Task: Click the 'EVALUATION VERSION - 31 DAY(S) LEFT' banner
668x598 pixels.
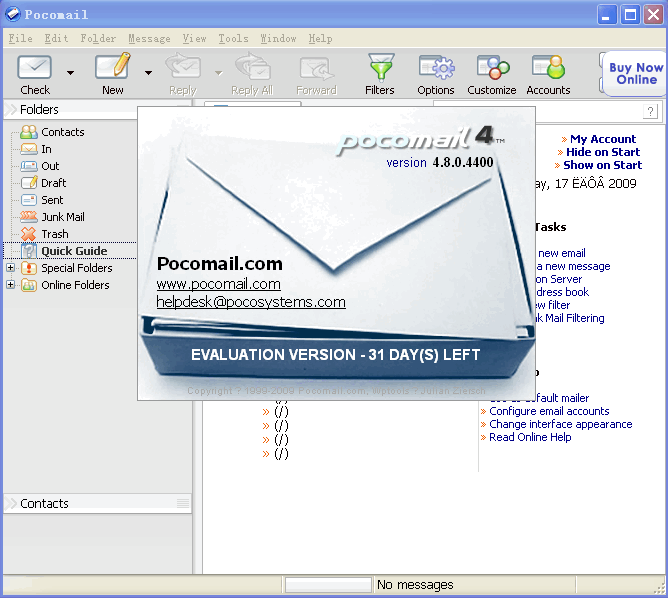Action: tap(335, 355)
